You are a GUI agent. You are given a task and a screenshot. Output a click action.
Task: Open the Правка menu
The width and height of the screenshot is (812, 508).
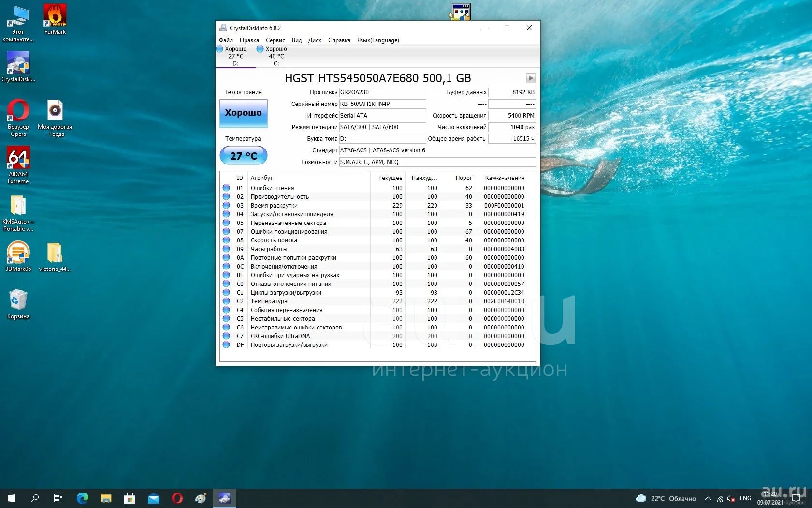pos(249,40)
